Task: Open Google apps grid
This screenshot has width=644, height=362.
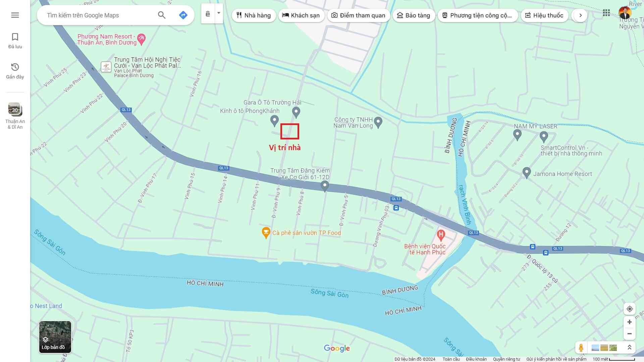Action: click(x=606, y=13)
